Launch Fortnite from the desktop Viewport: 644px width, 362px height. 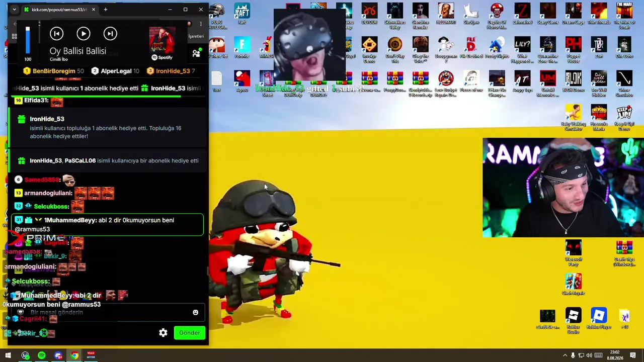tap(242, 48)
